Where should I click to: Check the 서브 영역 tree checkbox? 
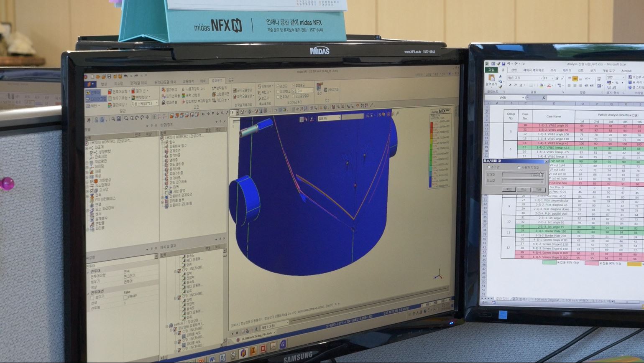(166, 192)
